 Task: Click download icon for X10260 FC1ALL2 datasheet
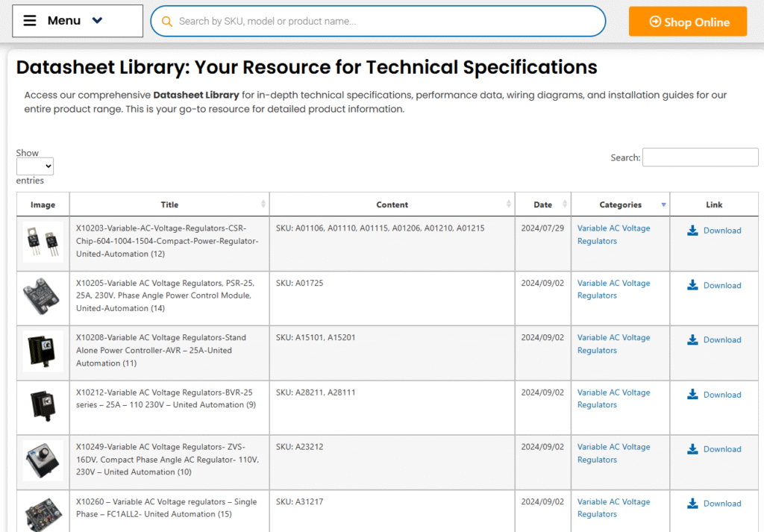[692, 504]
